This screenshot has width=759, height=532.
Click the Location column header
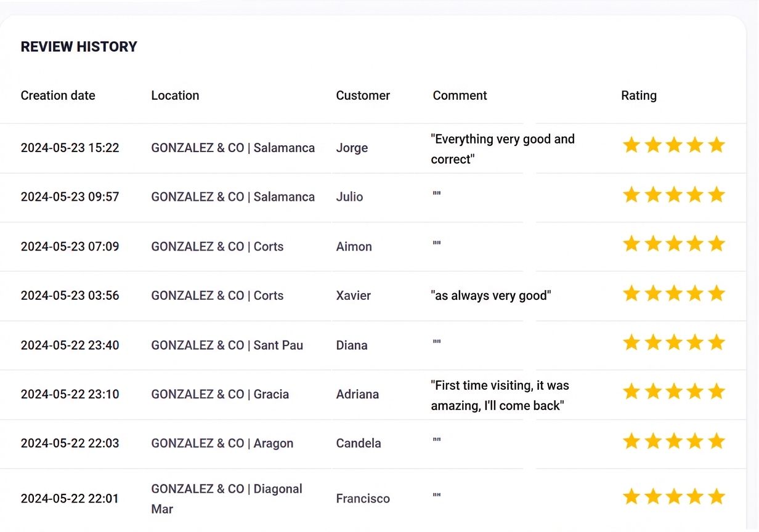point(175,95)
